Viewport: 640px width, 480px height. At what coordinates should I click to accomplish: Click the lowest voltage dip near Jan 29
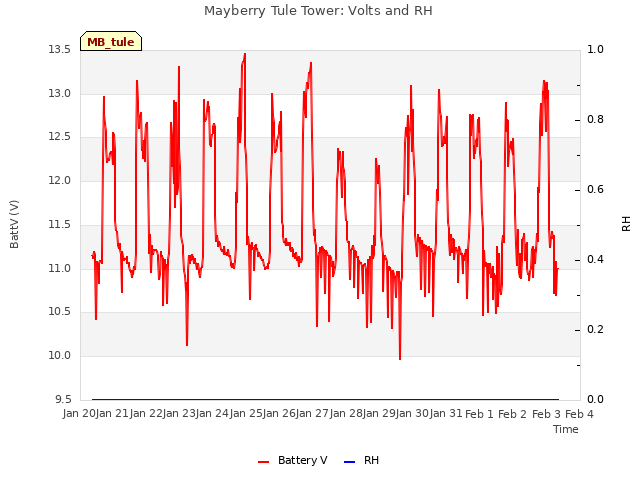(400, 358)
